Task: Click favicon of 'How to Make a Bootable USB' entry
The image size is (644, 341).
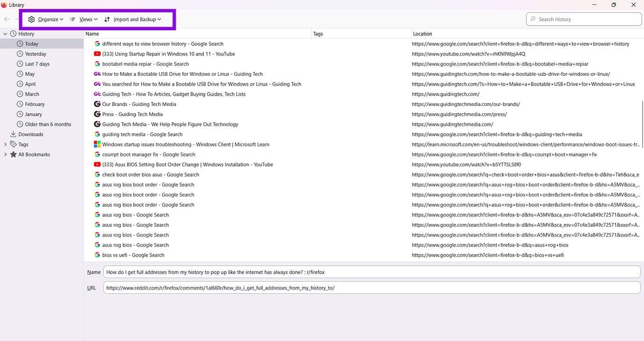Action: [x=97, y=74]
